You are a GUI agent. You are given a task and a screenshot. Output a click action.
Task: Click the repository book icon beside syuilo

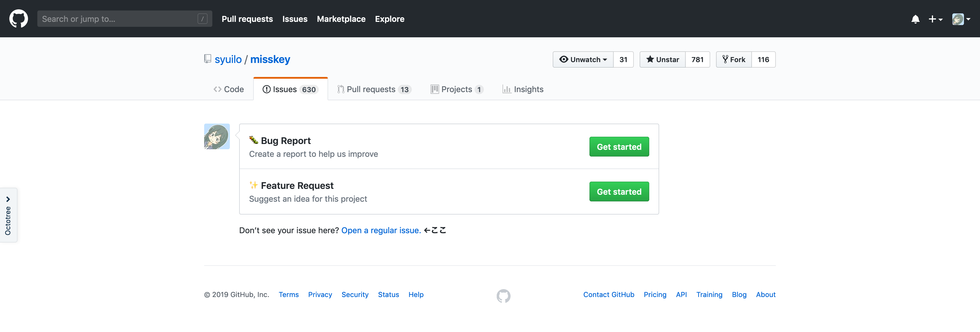[207, 59]
